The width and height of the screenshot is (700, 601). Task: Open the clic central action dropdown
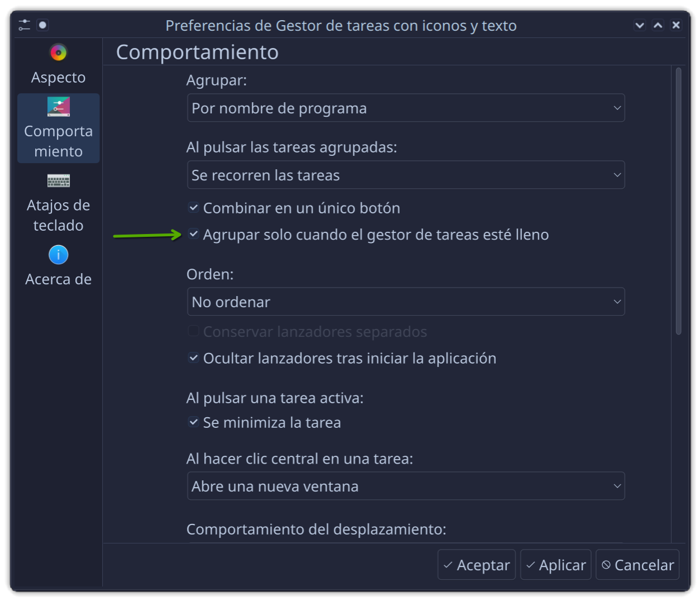[405, 486]
